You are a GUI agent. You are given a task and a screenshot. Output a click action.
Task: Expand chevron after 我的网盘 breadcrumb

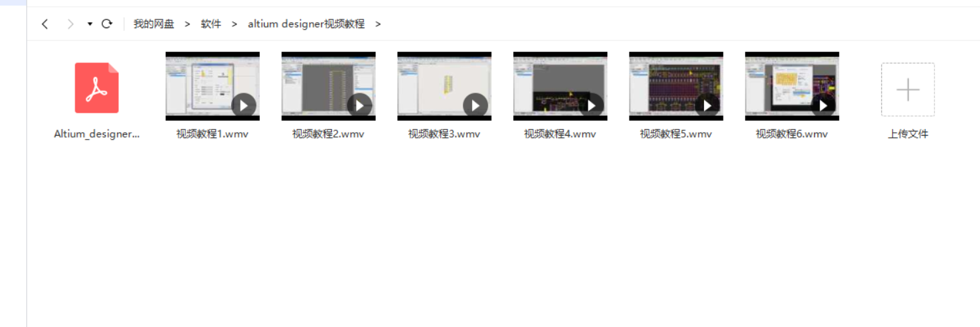click(x=187, y=24)
